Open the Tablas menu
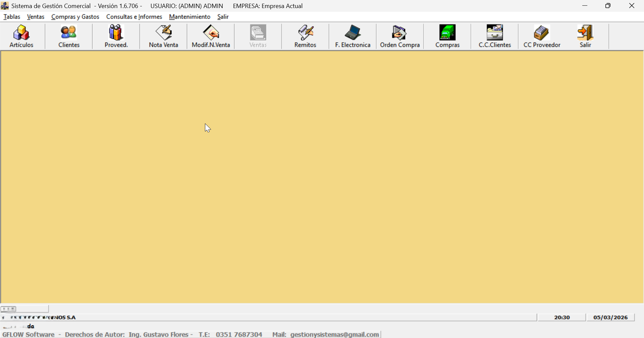Screen dimensions: 644x338 pos(12,17)
